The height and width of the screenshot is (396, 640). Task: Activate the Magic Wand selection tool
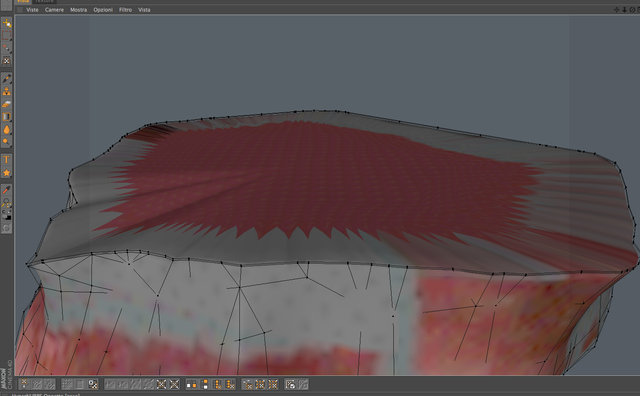tap(6, 49)
